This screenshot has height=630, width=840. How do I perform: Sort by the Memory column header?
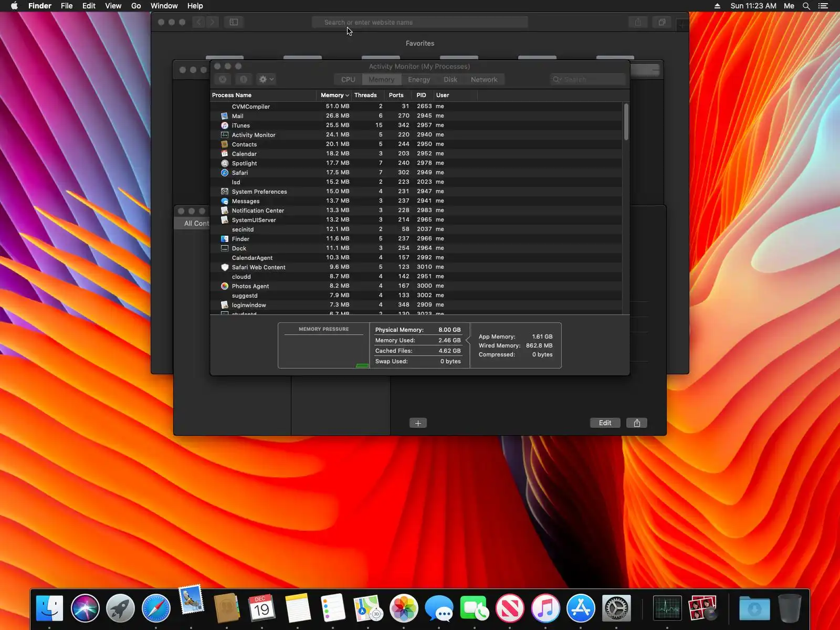pyautogui.click(x=334, y=95)
